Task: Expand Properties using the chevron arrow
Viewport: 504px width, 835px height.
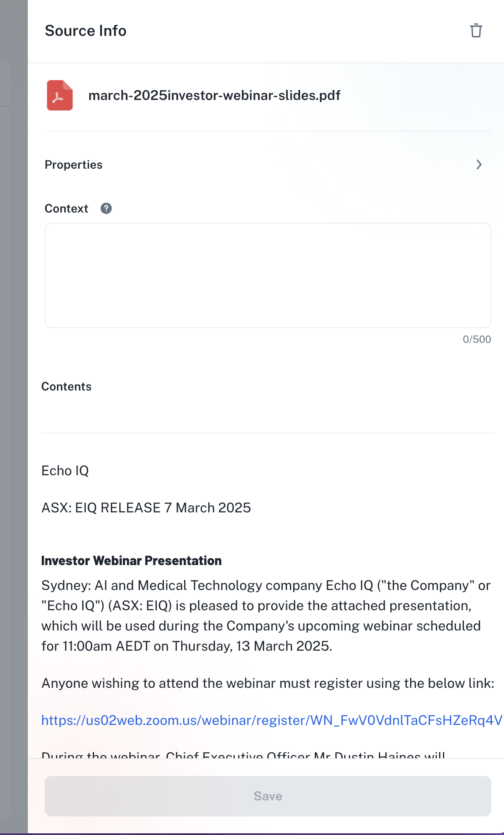Action: [479, 164]
